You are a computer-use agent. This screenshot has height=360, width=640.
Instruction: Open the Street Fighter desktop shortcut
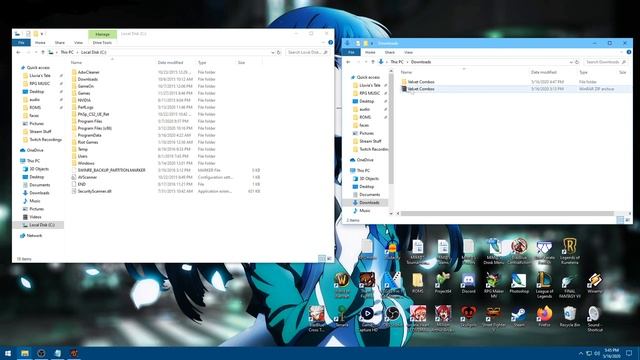click(x=493, y=319)
